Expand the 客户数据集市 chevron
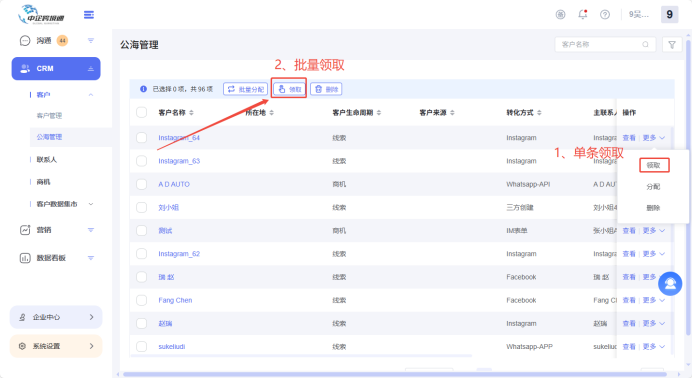The width and height of the screenshot is (693, 378). pos(91,204)
